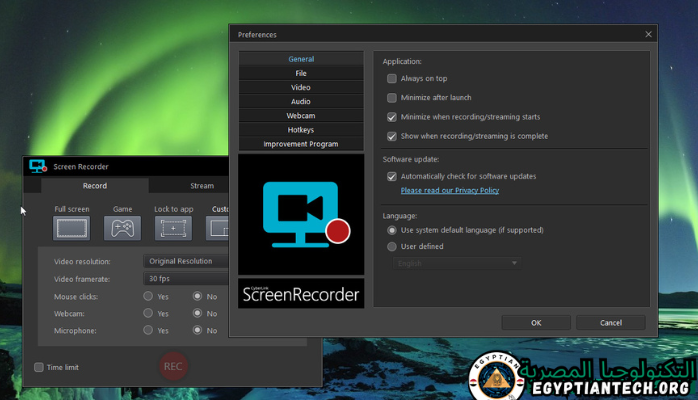Check Minimize after launch option
This screenshot has height=400, width=698.
coord(392,98)
